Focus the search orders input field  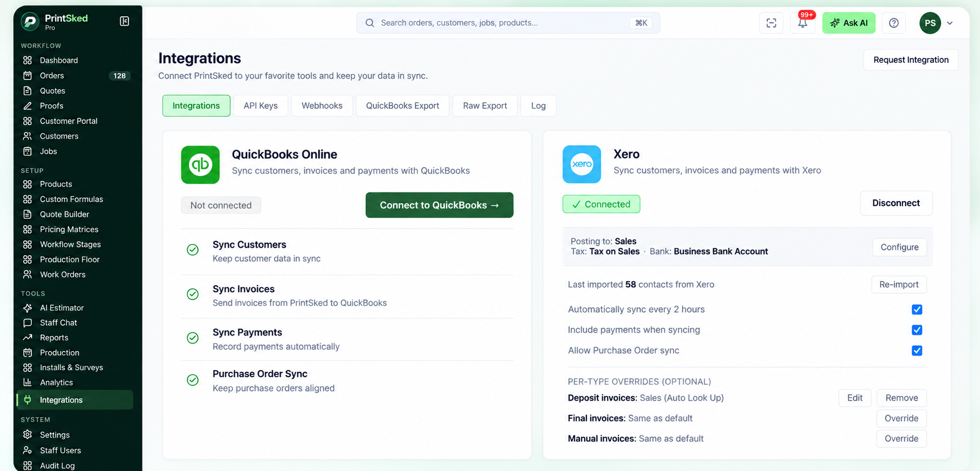click(508, 23)
